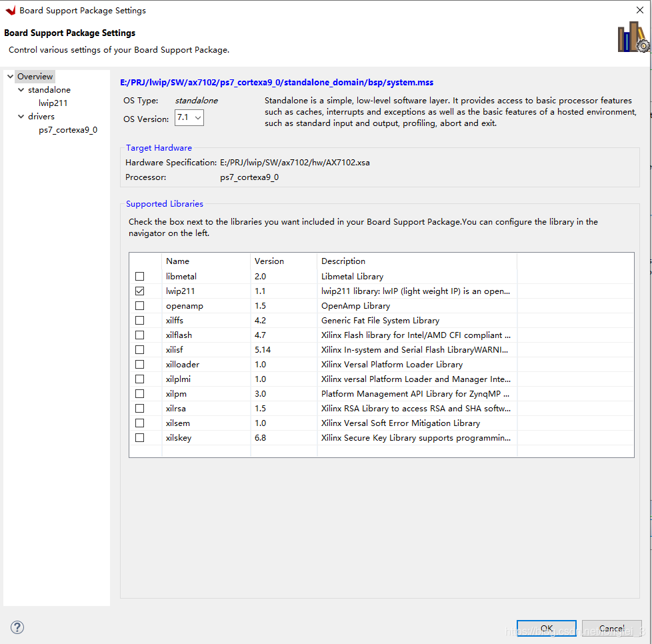
Task: Click the OK button
Action: coord(547,628)
